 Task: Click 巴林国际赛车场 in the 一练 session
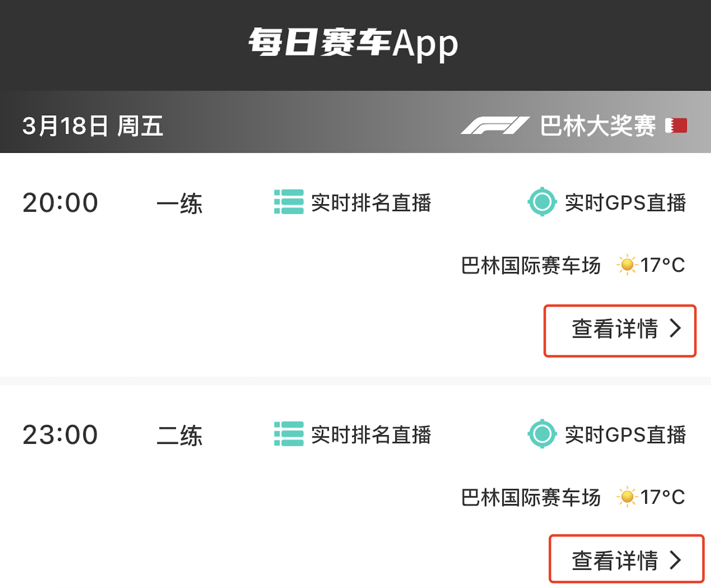531,265
